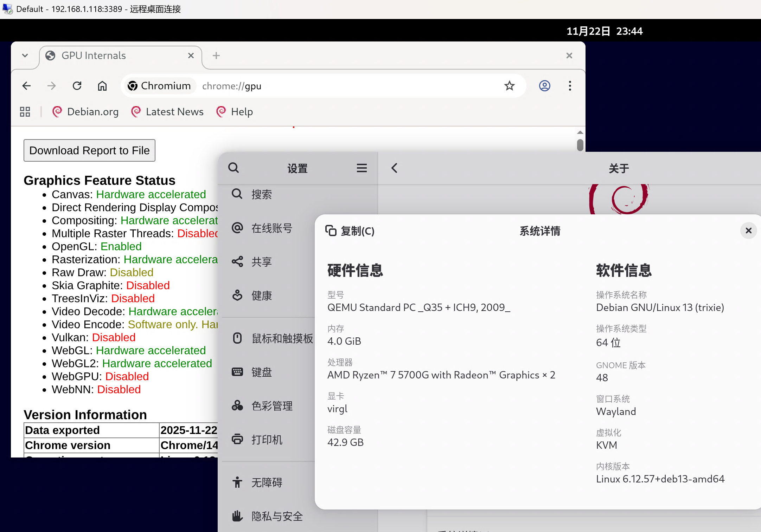761x532 pixels.
Task: Select 在线账号 in settings sidebar
Action: tap(271, 228)
